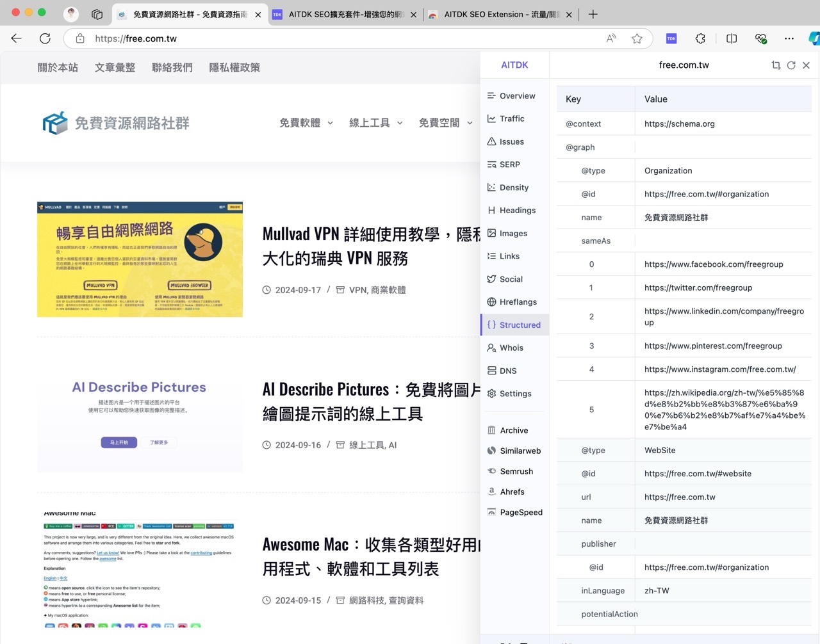This screenshot has height=644, width=820.
Task: Open the tab actions workspaces icon
Action: tap(97, 14)
